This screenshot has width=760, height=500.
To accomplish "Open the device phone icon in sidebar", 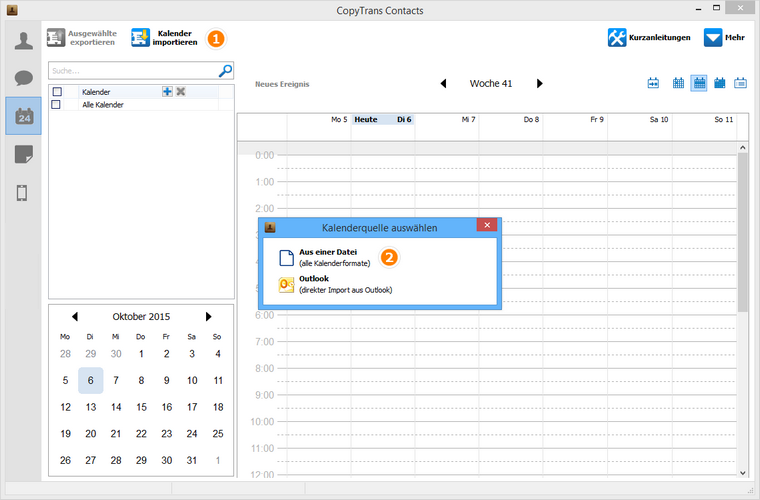I will point(22,193).
